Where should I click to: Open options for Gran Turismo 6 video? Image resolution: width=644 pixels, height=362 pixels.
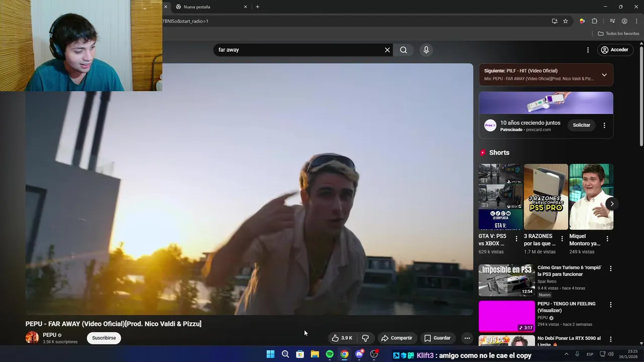click(x=611, y=269)
